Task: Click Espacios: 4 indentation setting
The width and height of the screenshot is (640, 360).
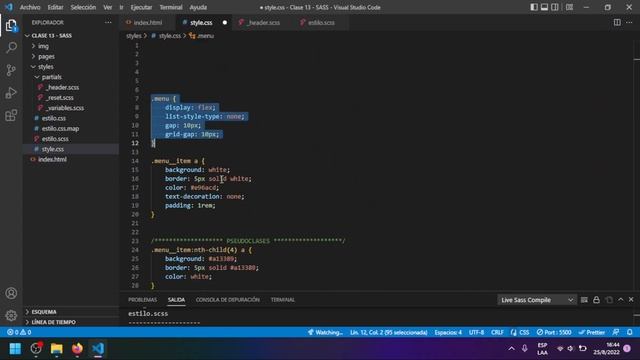Action: 448,332
